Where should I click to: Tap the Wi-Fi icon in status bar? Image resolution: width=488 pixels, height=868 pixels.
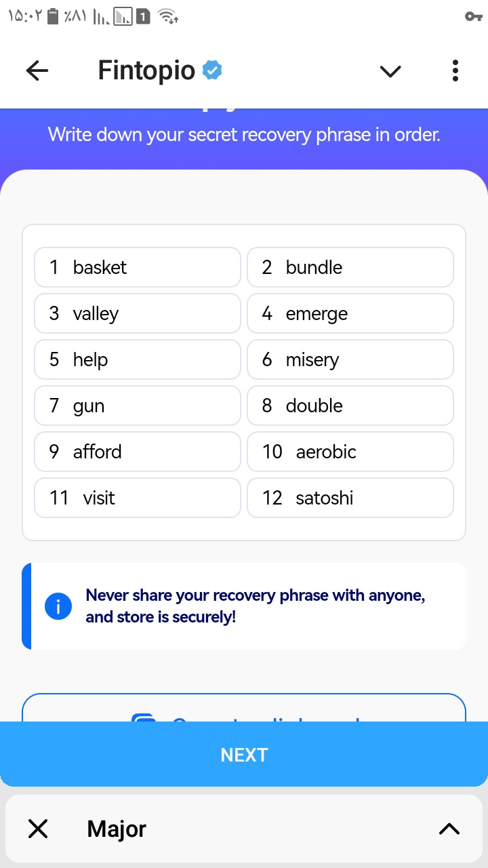[x=167, y=16]
